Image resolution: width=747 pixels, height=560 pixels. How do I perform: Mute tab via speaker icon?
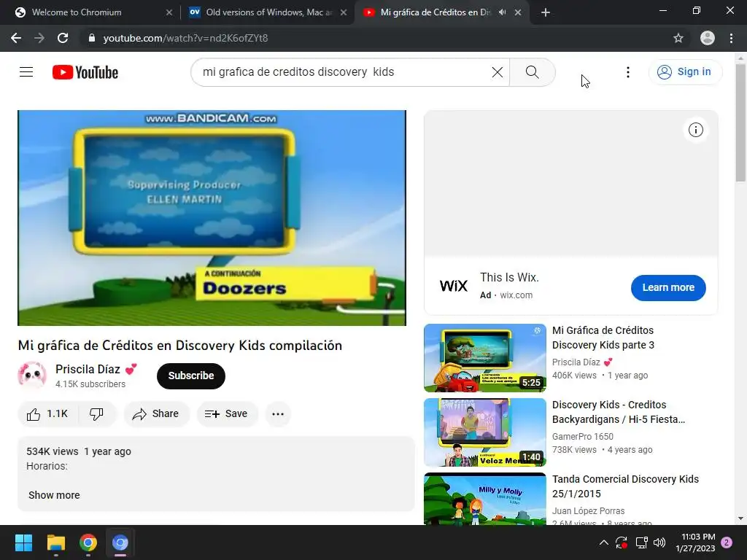502,12
